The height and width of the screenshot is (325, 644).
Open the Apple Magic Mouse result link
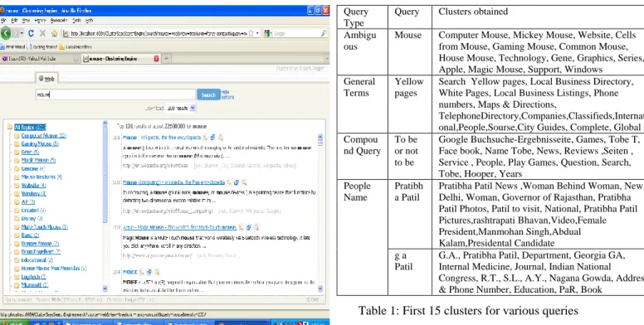coord(179,227)
